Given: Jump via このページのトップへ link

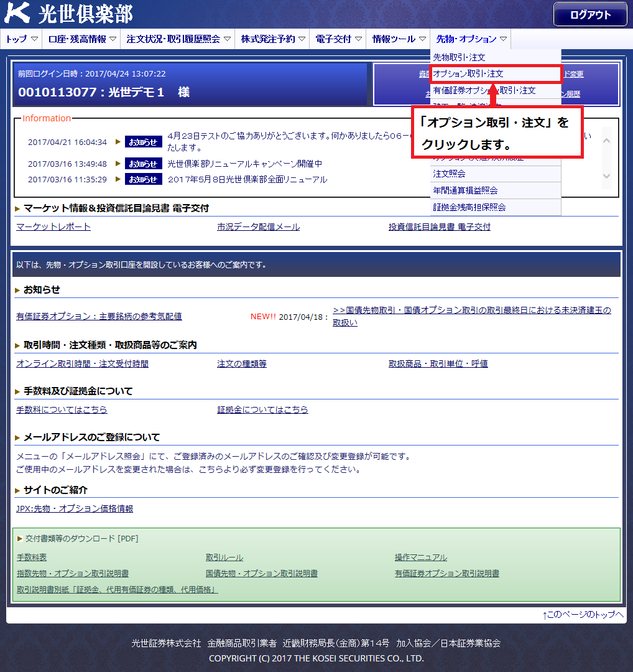Looking at the screenshot, I should 583,615.
